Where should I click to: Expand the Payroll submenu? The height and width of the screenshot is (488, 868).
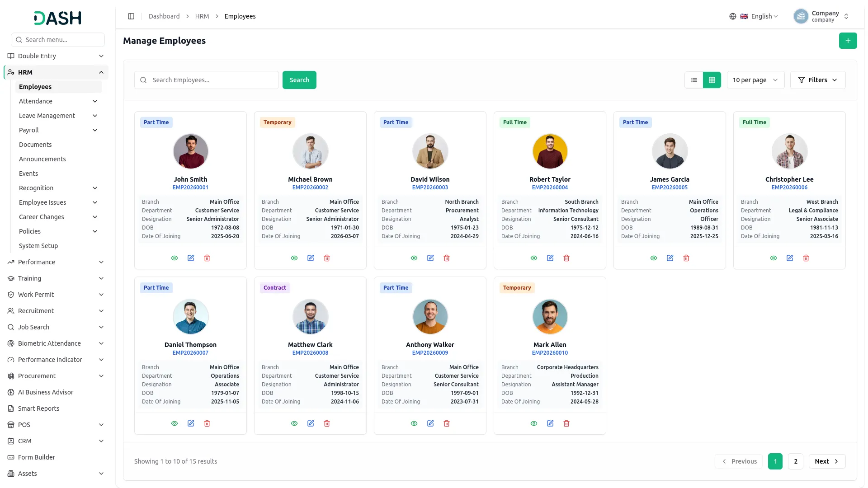(x=58, y=130)
